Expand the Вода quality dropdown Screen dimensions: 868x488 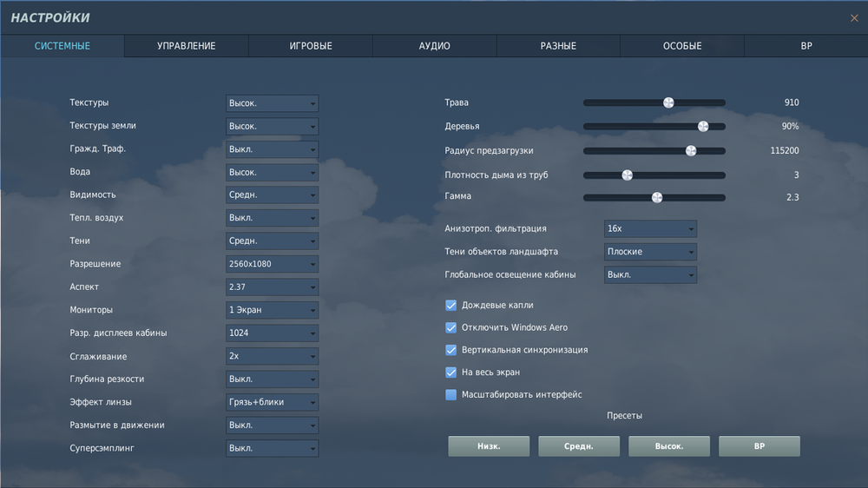(x=272, y=172)
